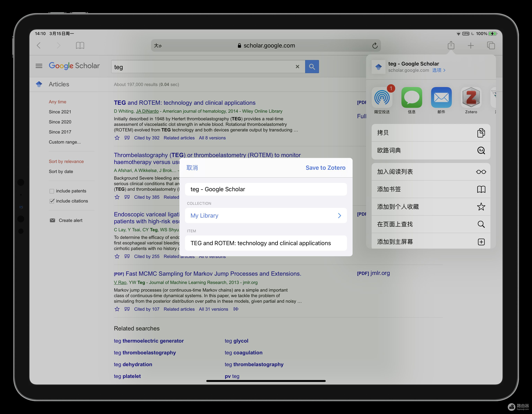The image size is (532, 414).
Task: Open a new tab with plus icon
Action: [x=471, y=45]
